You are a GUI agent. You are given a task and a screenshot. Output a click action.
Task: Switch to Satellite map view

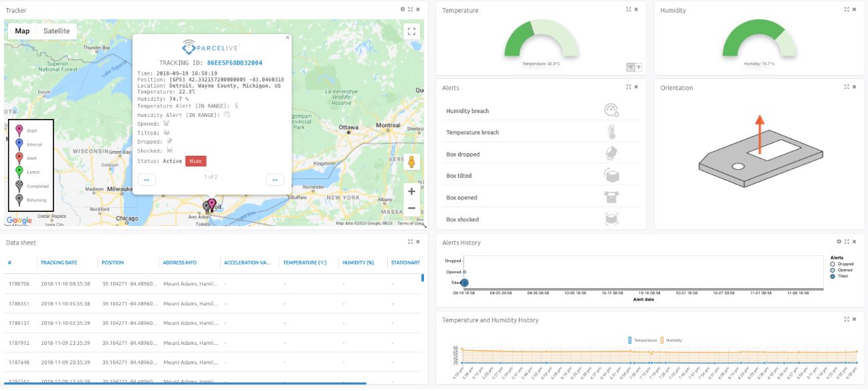pyautogui.click(x=57, y=31)
